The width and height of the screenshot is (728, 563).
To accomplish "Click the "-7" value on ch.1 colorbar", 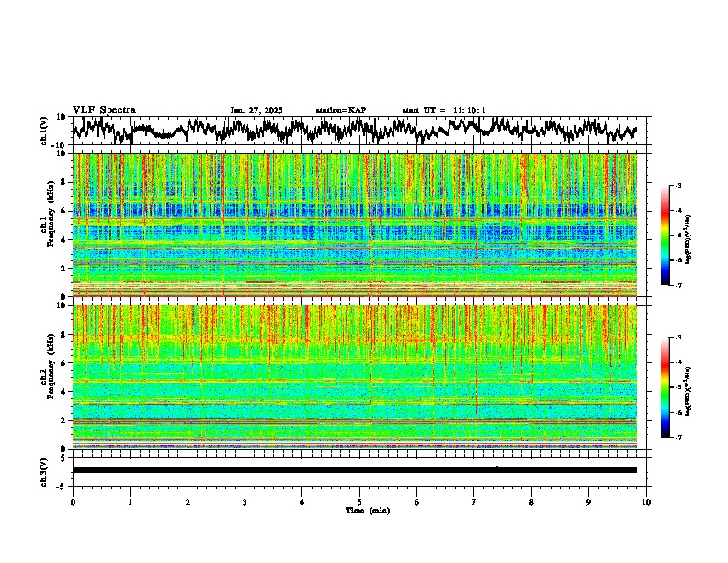I will point(677,285).
